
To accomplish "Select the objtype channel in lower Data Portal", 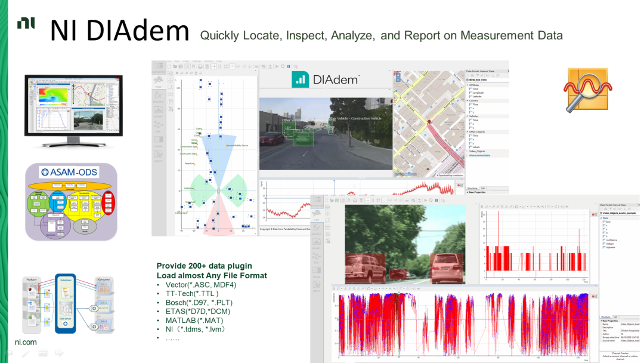I will pos(609,244).
